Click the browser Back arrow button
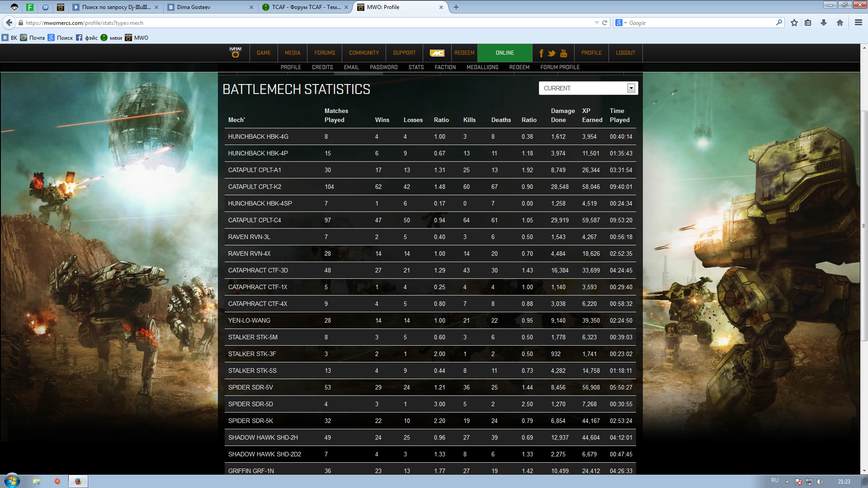Screen dimensions: 868x488 (9, 23)
